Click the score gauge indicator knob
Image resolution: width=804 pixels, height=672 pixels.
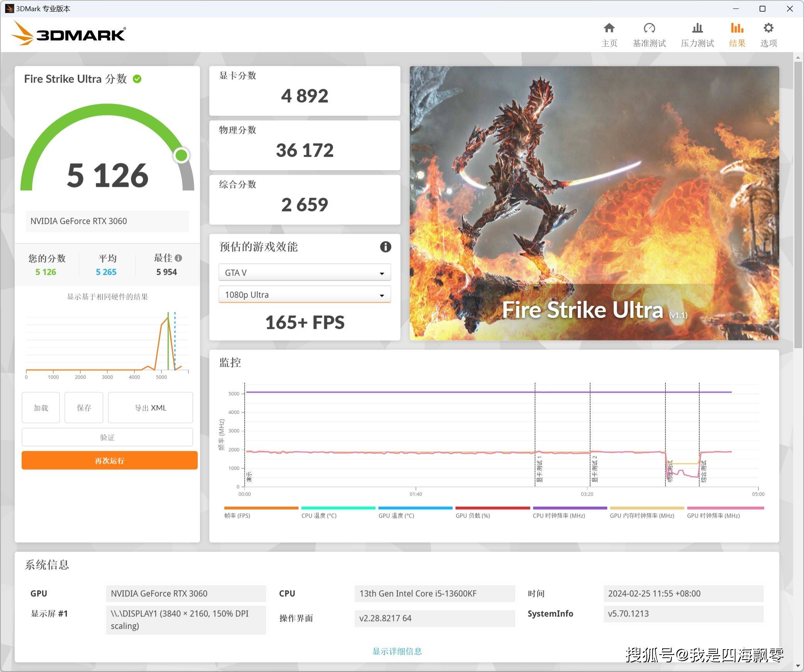[181, 155]
